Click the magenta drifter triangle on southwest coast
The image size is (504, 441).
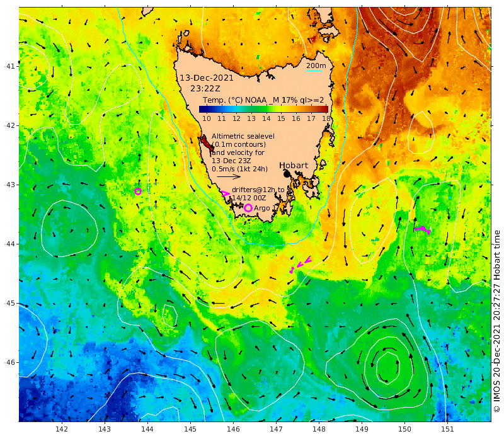click(x=226, y=193)
